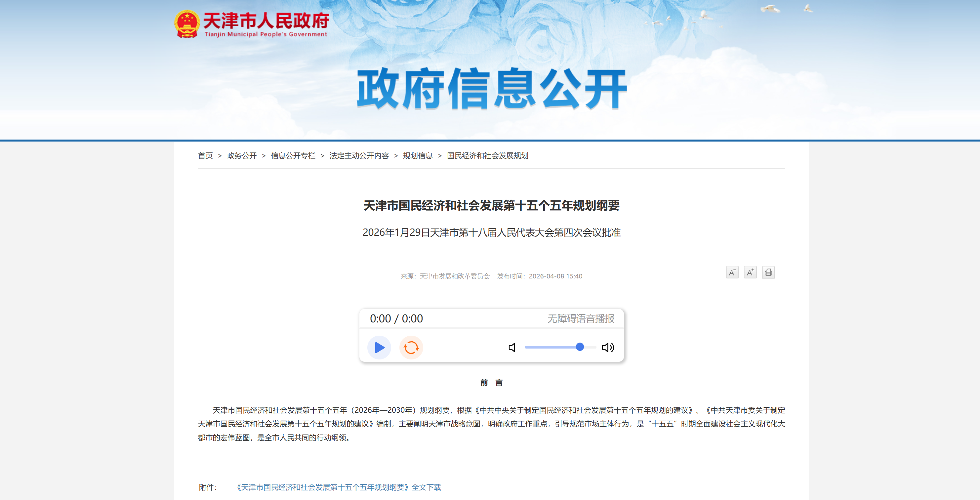Click the 无障碍语音播报 label

581,318
